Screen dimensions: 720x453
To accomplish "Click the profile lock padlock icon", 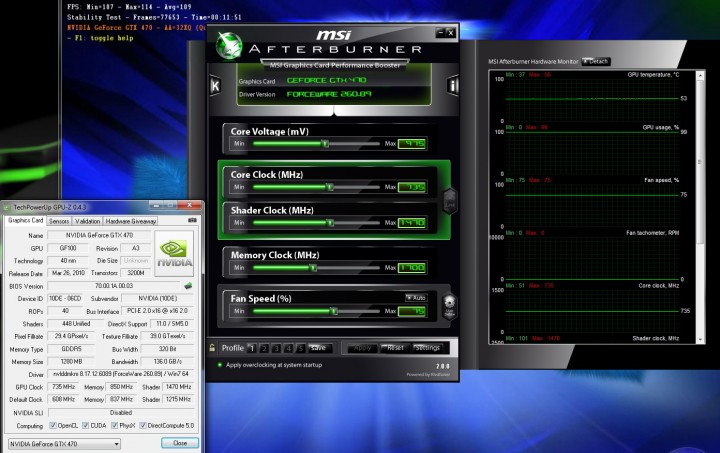I will coord(212,348).
